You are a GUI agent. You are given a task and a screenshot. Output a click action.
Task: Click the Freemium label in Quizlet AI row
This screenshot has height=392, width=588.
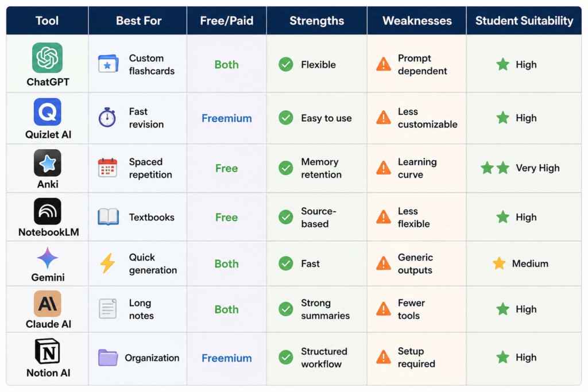[x=226, y=118]
